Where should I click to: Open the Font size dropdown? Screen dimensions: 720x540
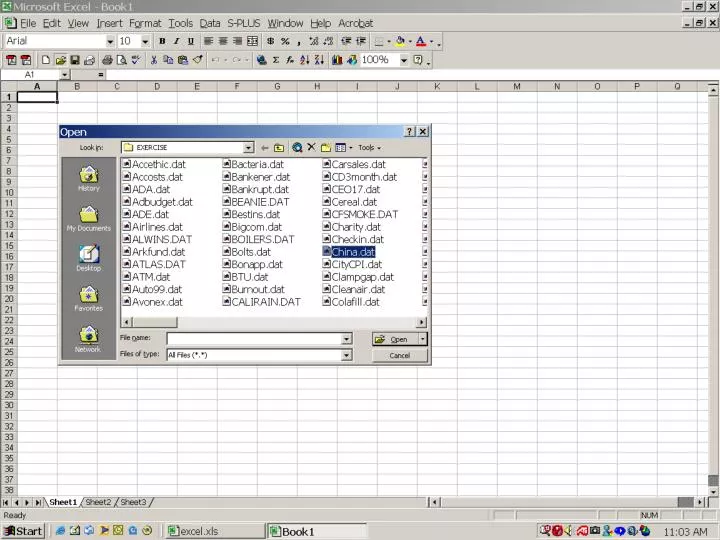(145, 41)
